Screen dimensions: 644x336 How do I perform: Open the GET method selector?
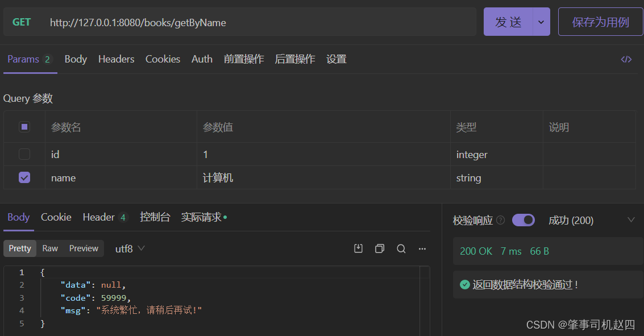click(22, 22)
